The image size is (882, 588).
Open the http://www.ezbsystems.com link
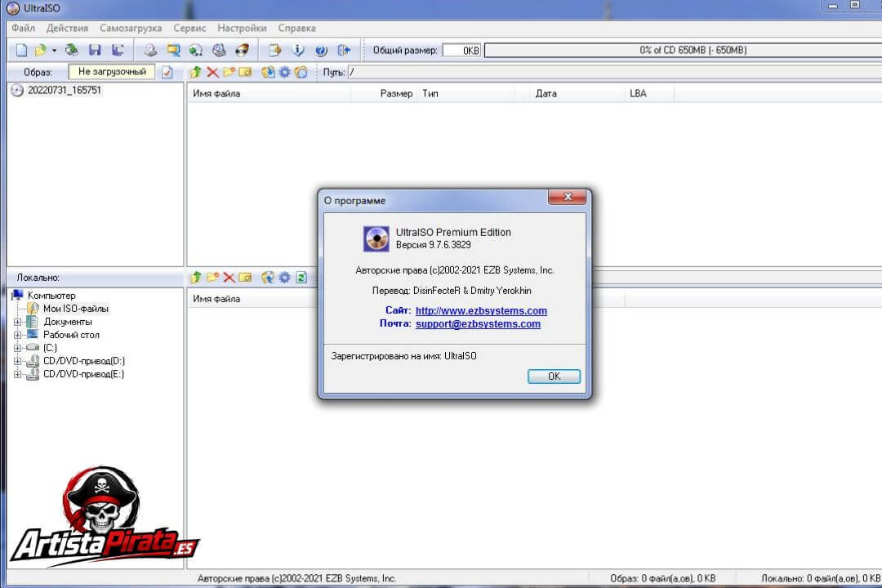pos(481,310)
